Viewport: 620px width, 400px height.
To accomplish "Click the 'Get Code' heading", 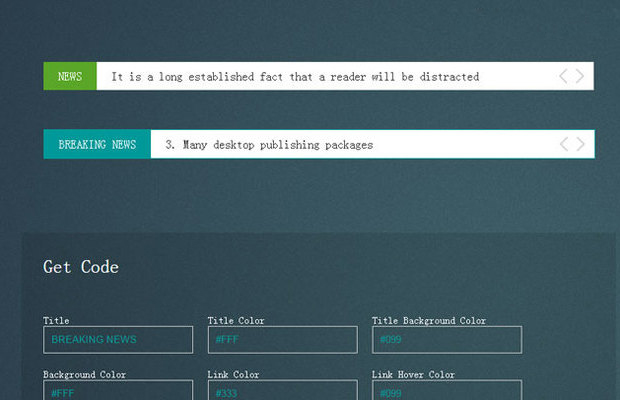I will point(81,267).
